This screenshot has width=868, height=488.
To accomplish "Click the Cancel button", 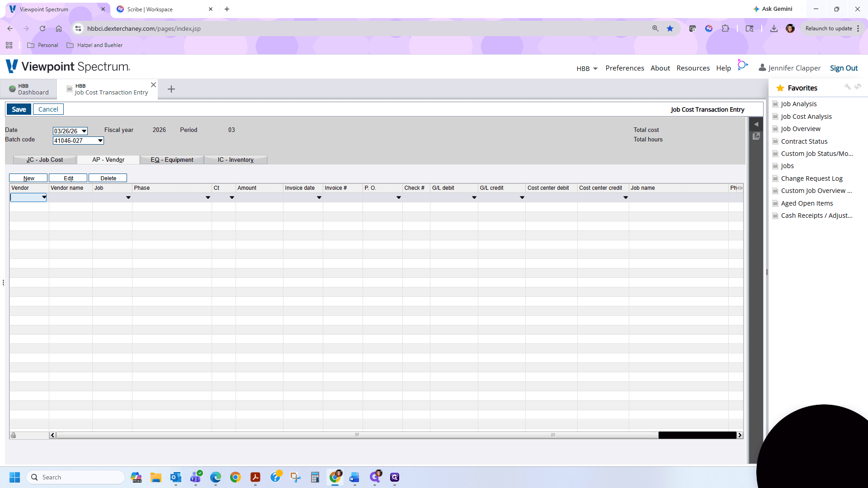I will click(x=48, y=109).
